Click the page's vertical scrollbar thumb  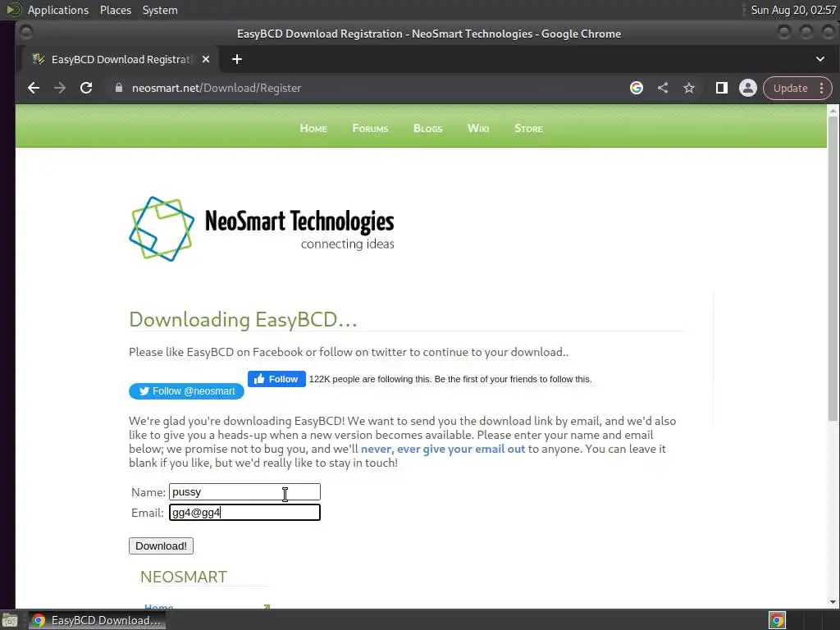[x=833, y=268]
